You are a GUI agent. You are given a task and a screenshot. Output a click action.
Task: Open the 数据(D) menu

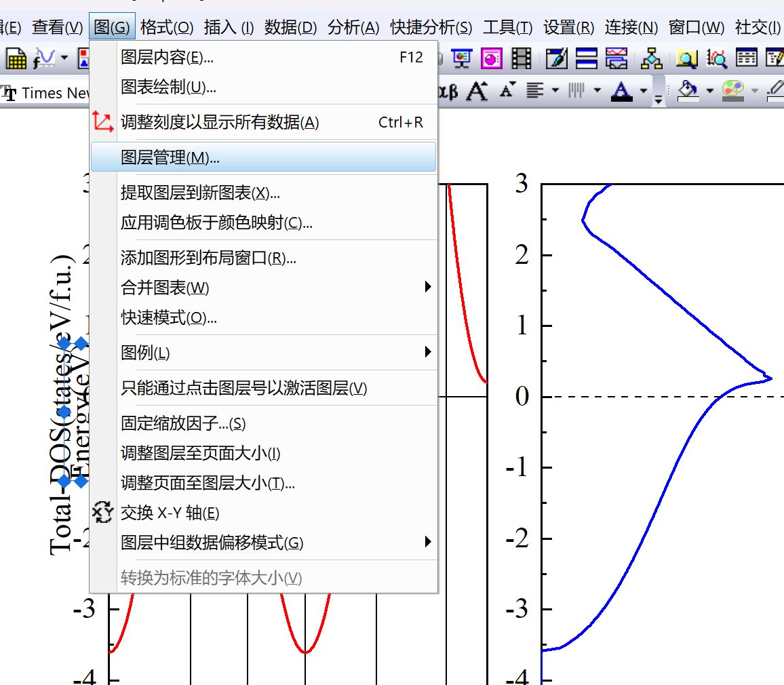click(x=290, y=26)
